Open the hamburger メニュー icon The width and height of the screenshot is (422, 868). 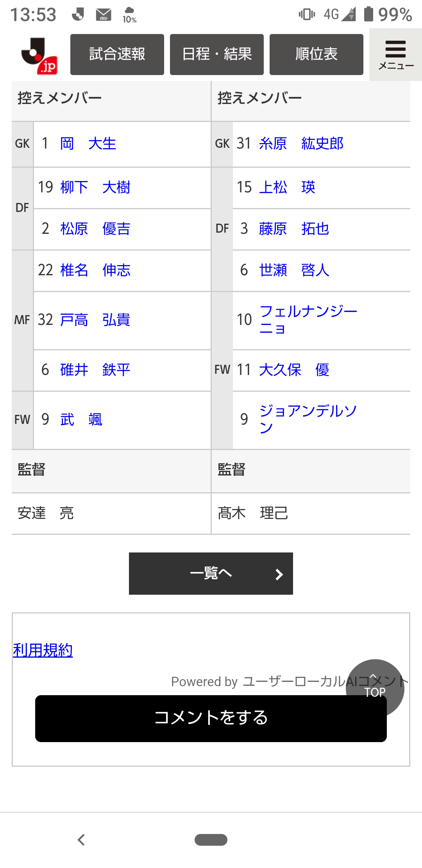pos(395,55)
